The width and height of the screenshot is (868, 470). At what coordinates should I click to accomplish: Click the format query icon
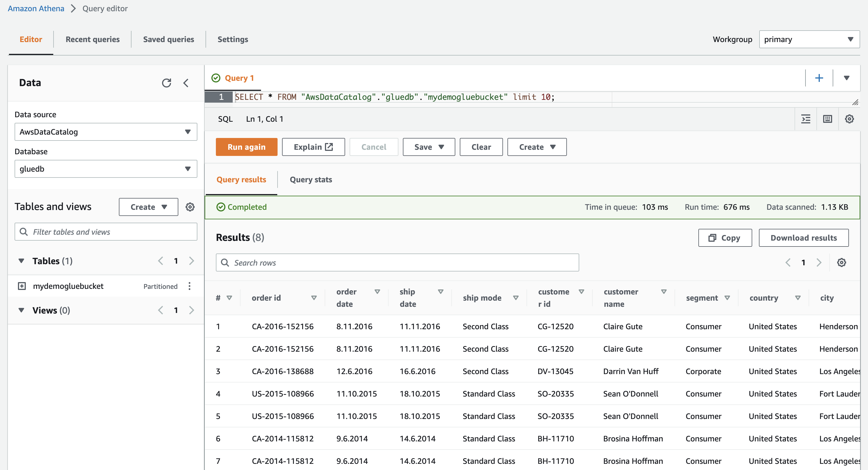(x=806, y=119)
